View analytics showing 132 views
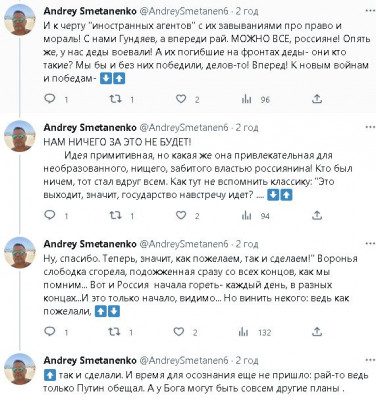Image resolution: width=376 pixels, height=400 pixels. (255, 332)
